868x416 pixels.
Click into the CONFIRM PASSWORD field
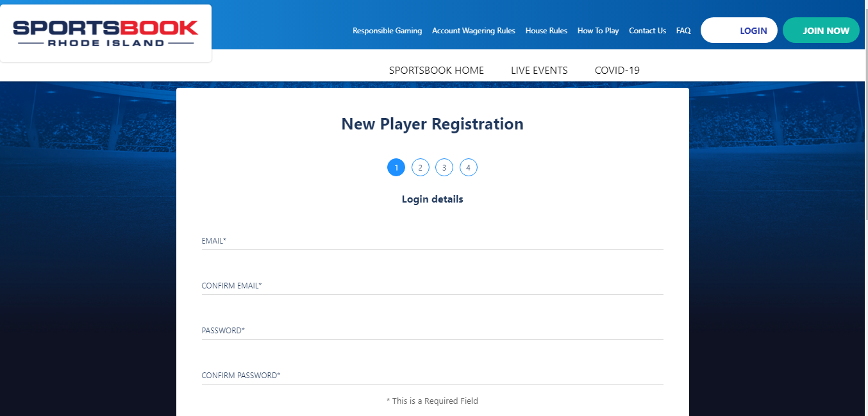[432, 376]
